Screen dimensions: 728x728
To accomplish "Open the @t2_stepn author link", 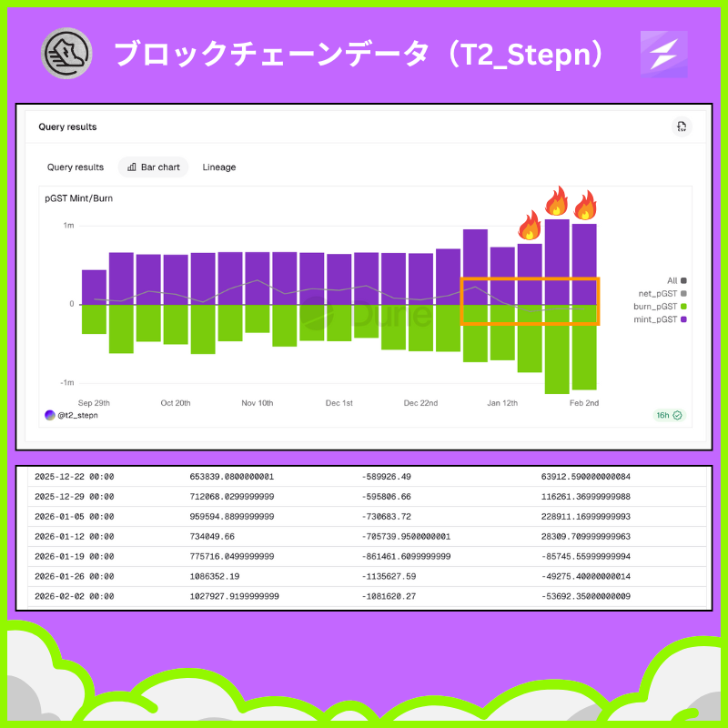I will [x=77, y=415].
